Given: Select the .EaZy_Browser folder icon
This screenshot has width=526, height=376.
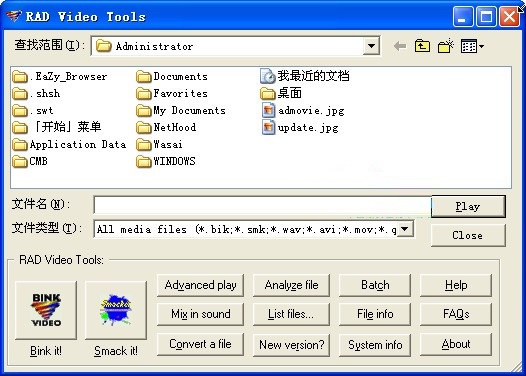Looking at the screenshot, I should [x=20, y=77].
